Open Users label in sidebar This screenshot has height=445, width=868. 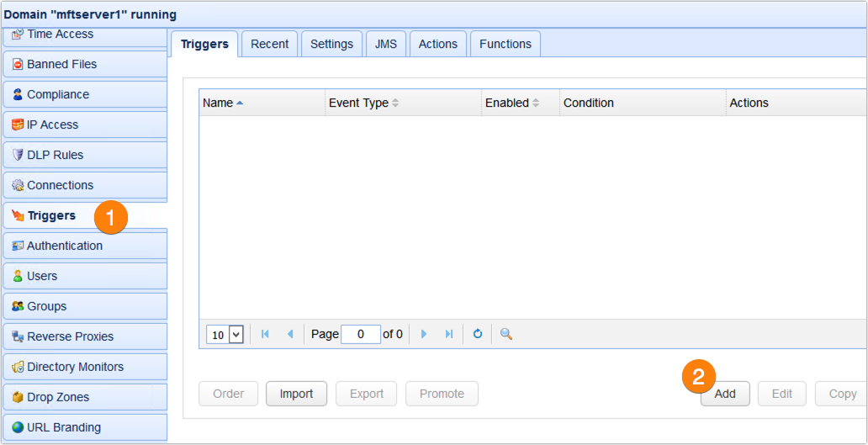click(42, 276)
